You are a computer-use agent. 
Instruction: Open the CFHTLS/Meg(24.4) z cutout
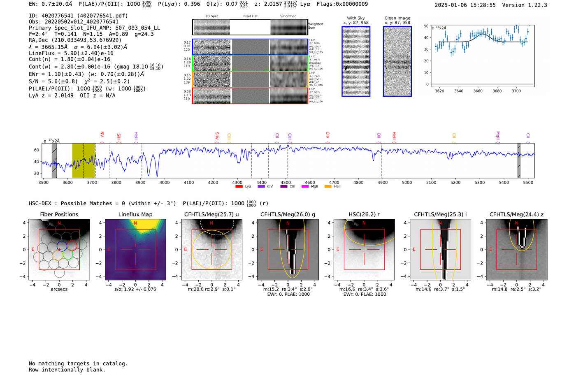point(517,250)
